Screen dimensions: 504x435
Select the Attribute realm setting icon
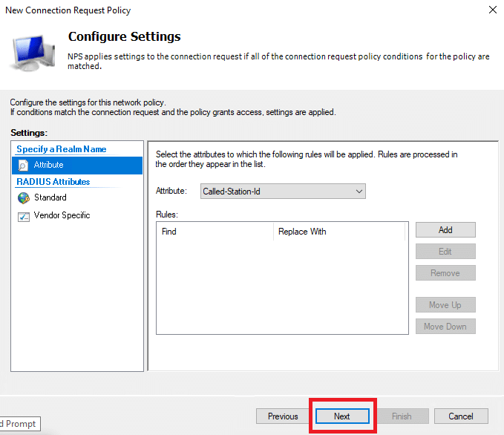point(23,165)
